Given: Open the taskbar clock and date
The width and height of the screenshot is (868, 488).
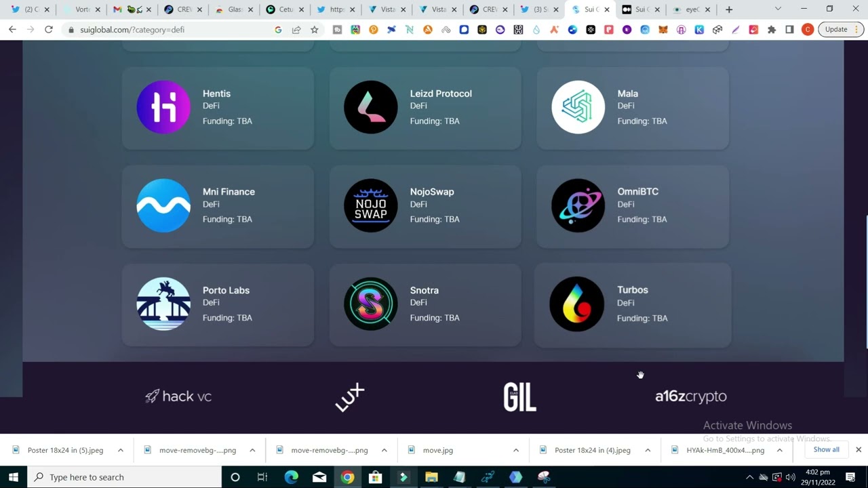Looking at the screenshot, I should click(818, 477).
